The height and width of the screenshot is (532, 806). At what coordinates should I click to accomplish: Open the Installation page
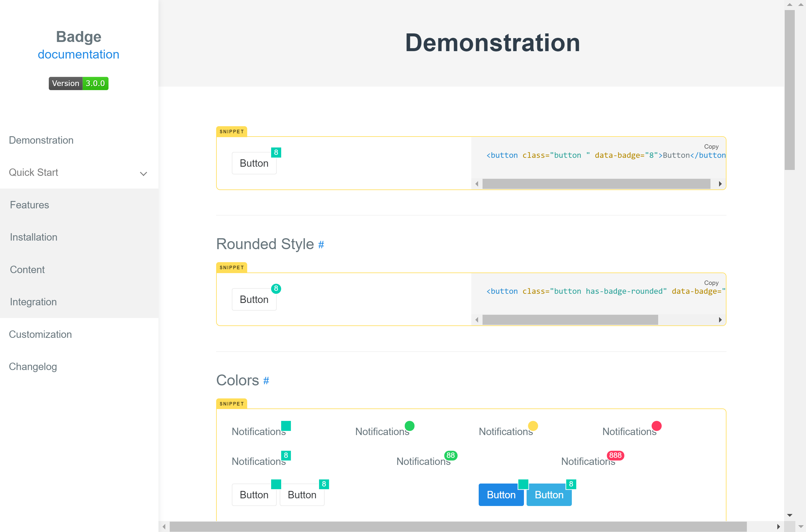33,237
